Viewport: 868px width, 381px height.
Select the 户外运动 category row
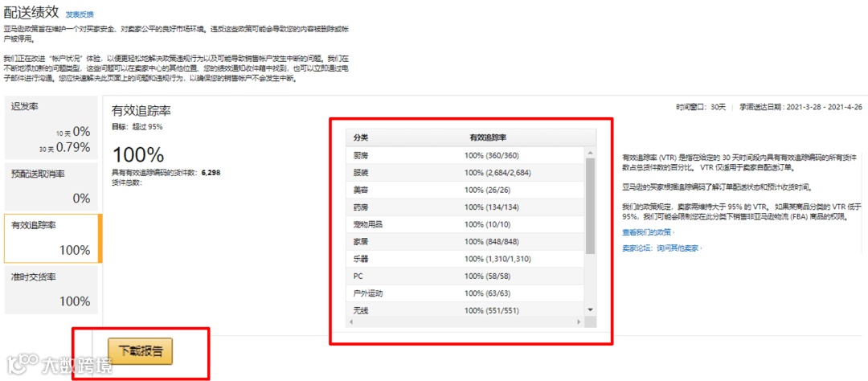pos(465,293)
